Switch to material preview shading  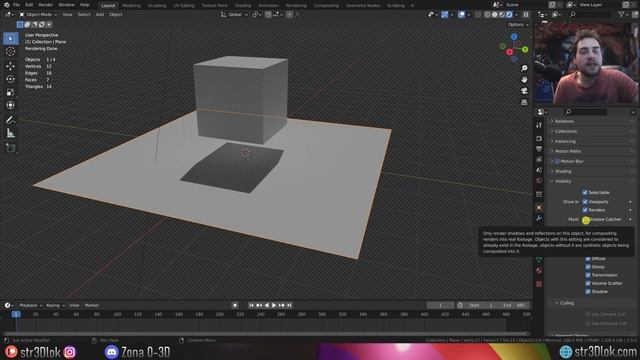click(x=502, y=15)
